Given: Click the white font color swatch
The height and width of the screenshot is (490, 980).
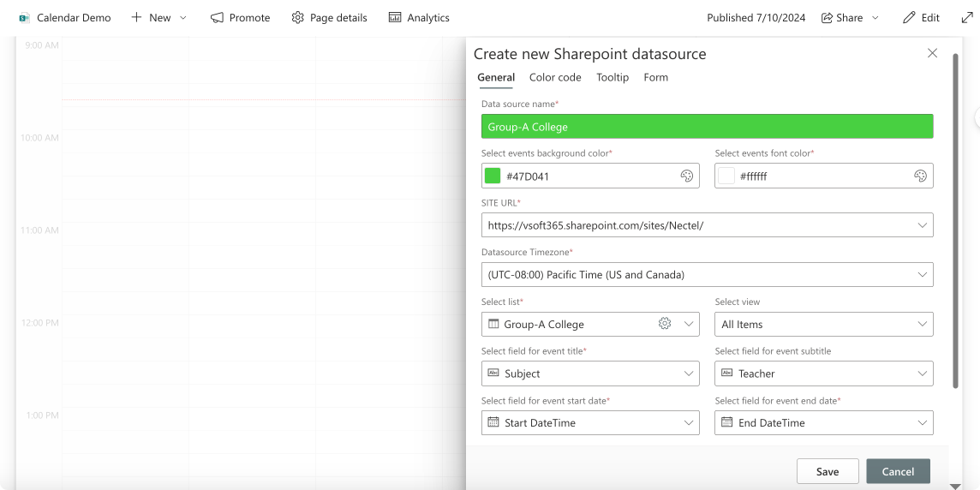Looking at the screenshot, I should [x=726, y=176].
